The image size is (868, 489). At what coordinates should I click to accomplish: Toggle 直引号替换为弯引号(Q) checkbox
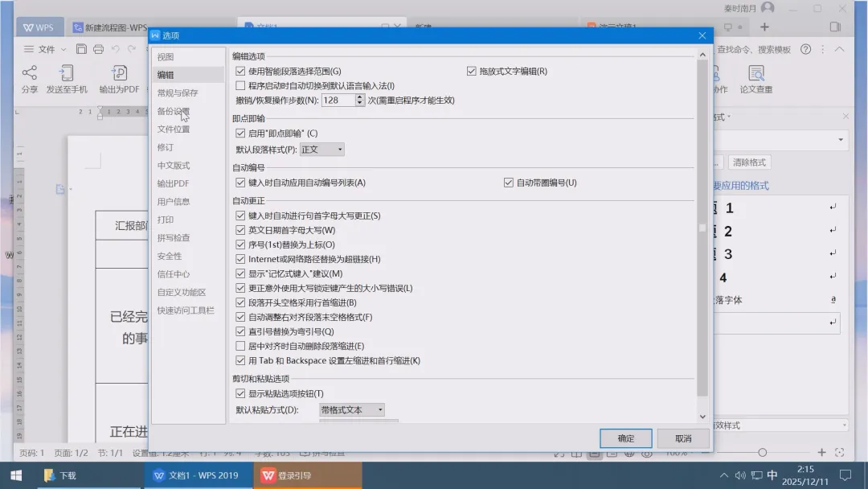coord(240,331)
